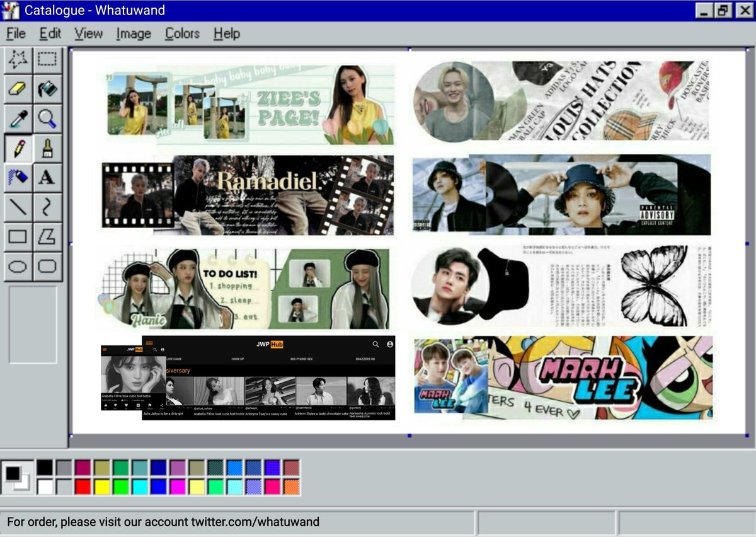Image resolution: width=756 pixels, height=537 pixels.
Task: Select the Rounded Rectangle tool
Action: pos(48,268)
